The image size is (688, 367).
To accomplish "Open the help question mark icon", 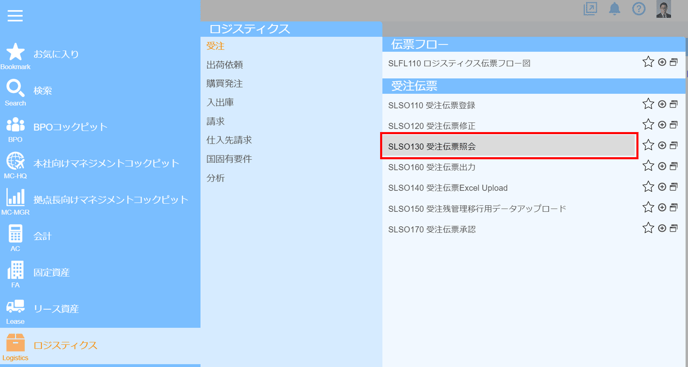I will pyautogui.click(x=639, y=9).
